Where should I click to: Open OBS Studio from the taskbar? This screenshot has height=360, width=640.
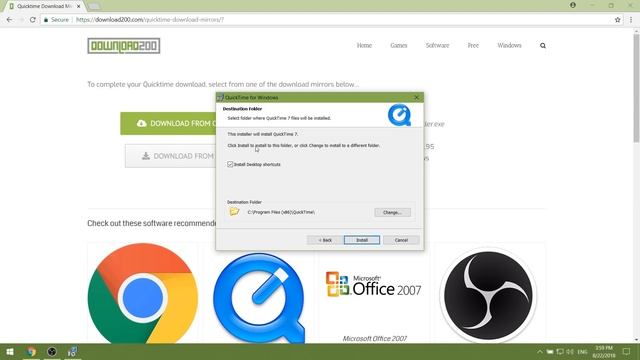click(x=52, y=351)
